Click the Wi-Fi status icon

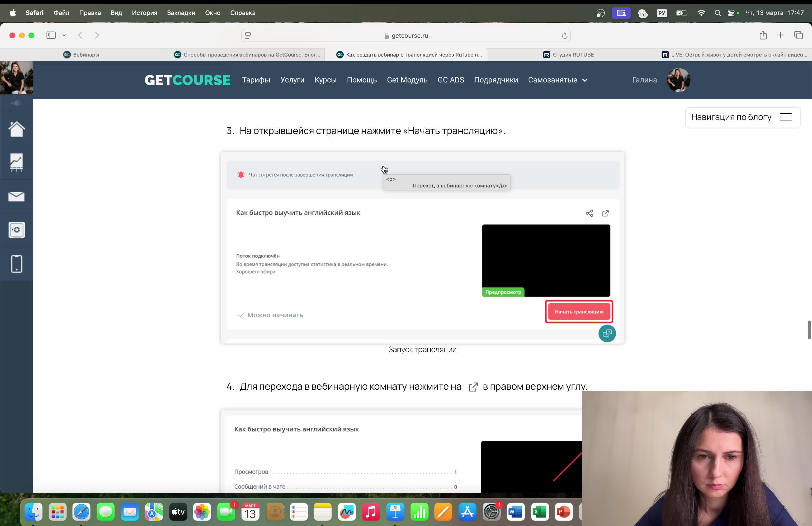[701, 13]
